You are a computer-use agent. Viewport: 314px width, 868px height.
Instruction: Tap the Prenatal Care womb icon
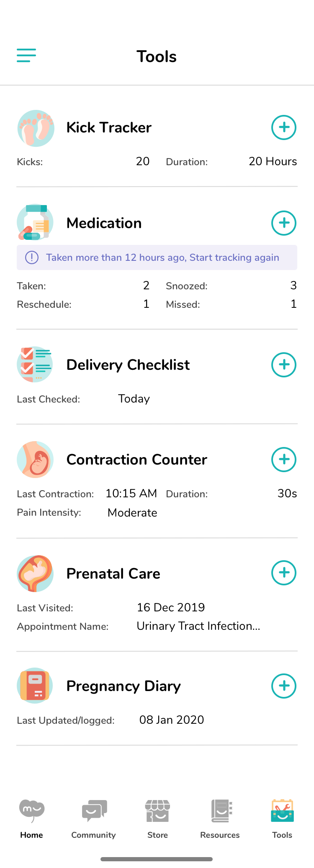pyautogui.click(x=36, y=573)
